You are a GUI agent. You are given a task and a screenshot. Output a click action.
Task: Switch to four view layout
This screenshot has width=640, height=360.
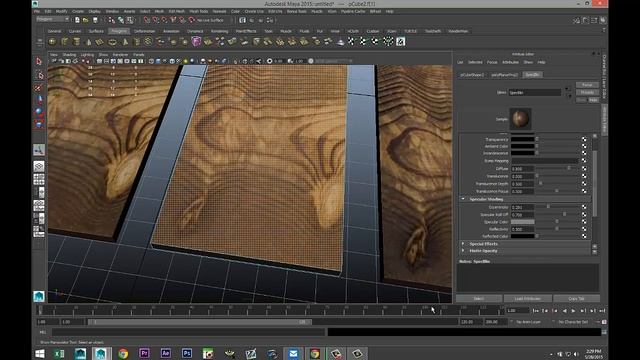(39, 179)
